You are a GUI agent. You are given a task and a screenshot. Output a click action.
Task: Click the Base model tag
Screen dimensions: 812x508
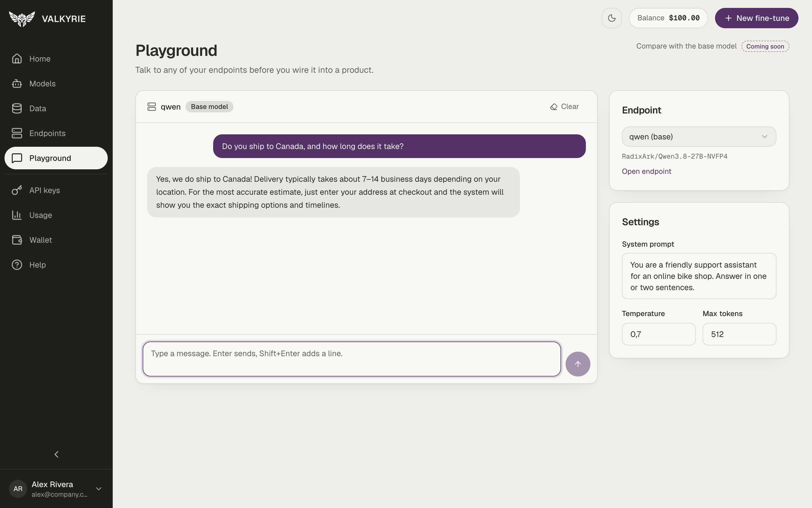(x=209, y=107)
